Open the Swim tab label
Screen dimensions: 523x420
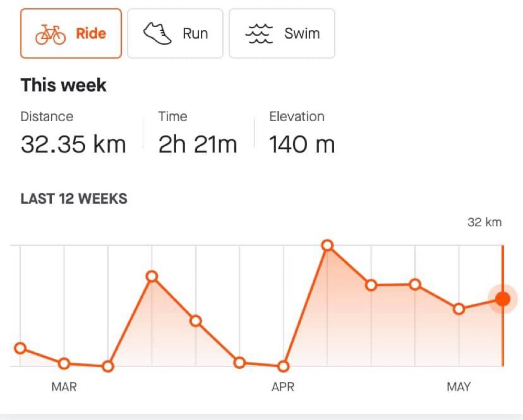[302, 34]
